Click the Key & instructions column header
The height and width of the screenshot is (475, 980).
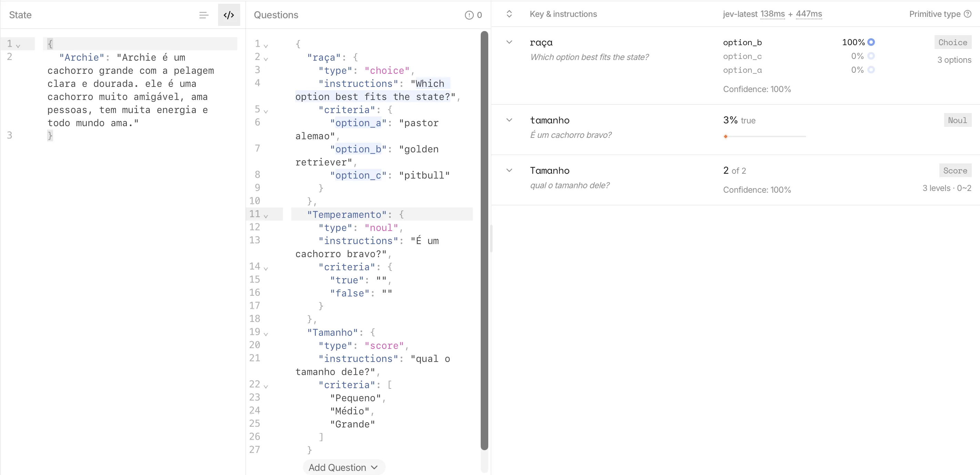point(563,14)
